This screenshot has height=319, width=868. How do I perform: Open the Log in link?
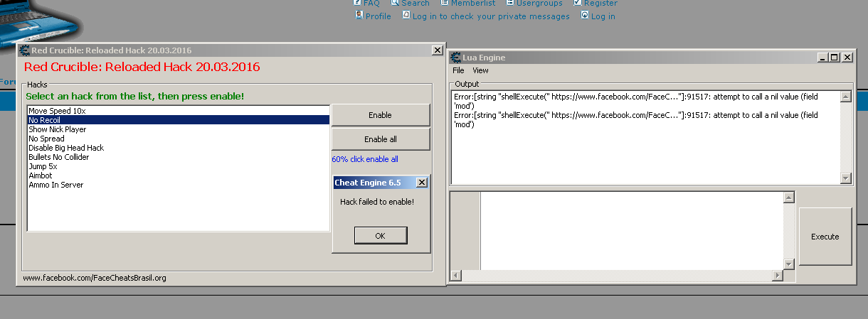tap(603, 16)
